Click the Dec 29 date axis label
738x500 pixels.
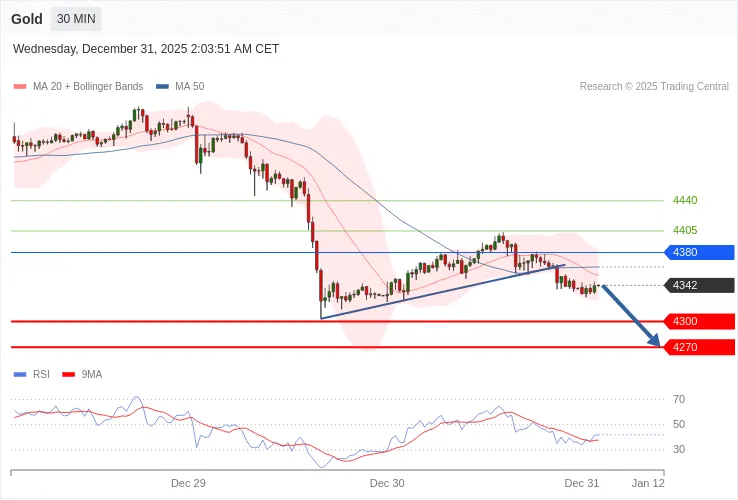click(x=188, y=483)
